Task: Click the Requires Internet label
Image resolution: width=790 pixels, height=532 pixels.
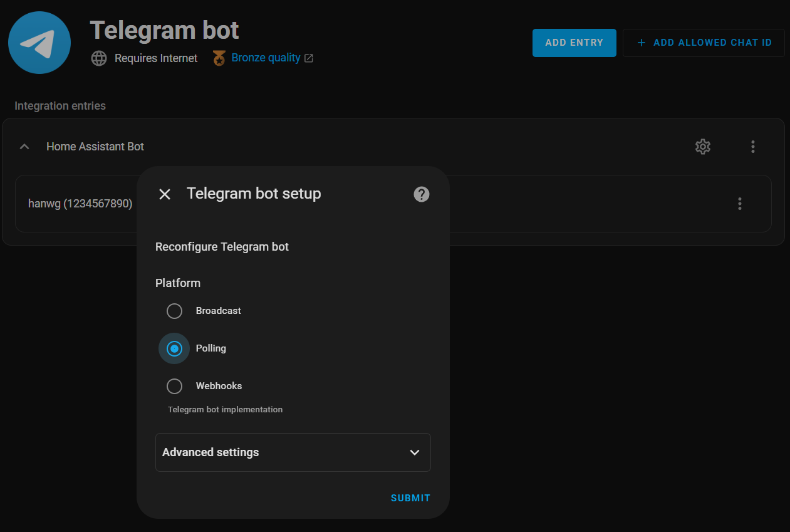Action: point(156,58)
